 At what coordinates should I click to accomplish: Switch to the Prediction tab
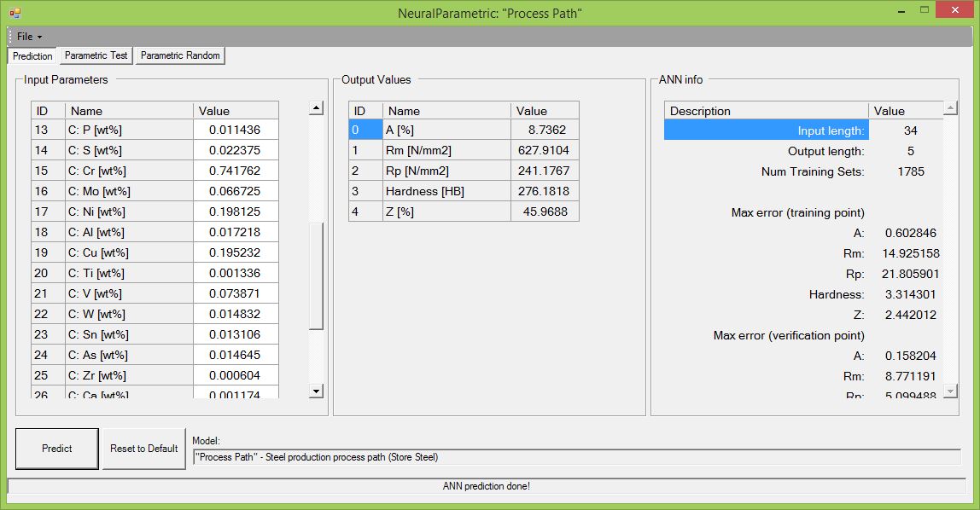click(x=32, y=56)
